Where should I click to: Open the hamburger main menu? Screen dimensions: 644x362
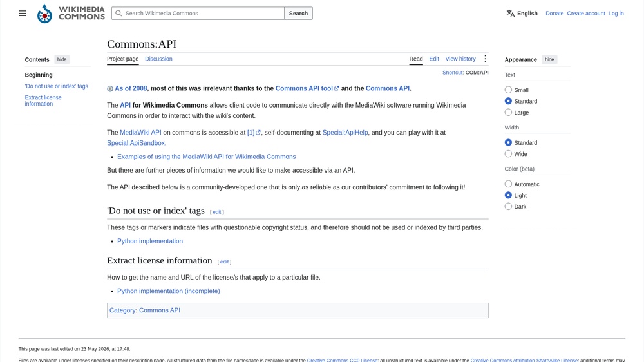(23, 13)
